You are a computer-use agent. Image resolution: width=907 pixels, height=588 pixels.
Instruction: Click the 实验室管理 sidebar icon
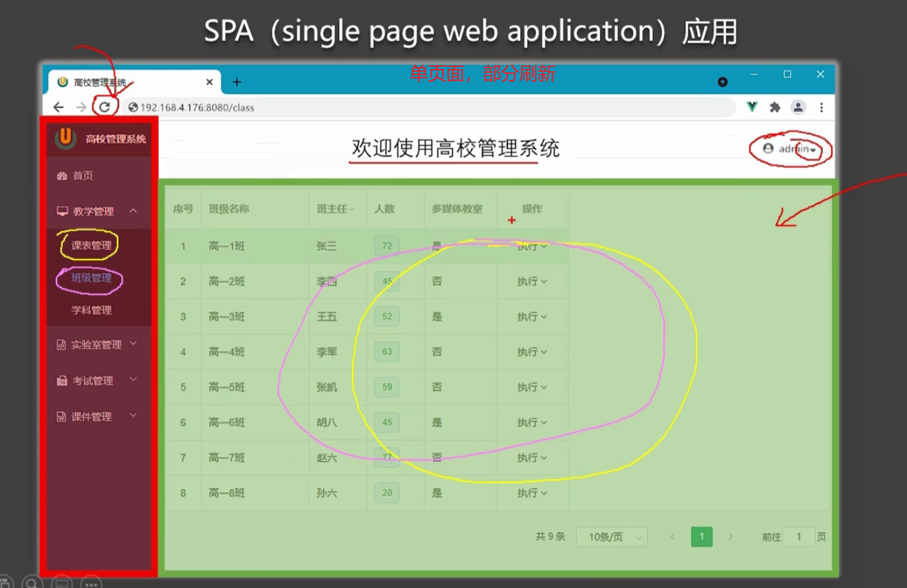[61, 345]
